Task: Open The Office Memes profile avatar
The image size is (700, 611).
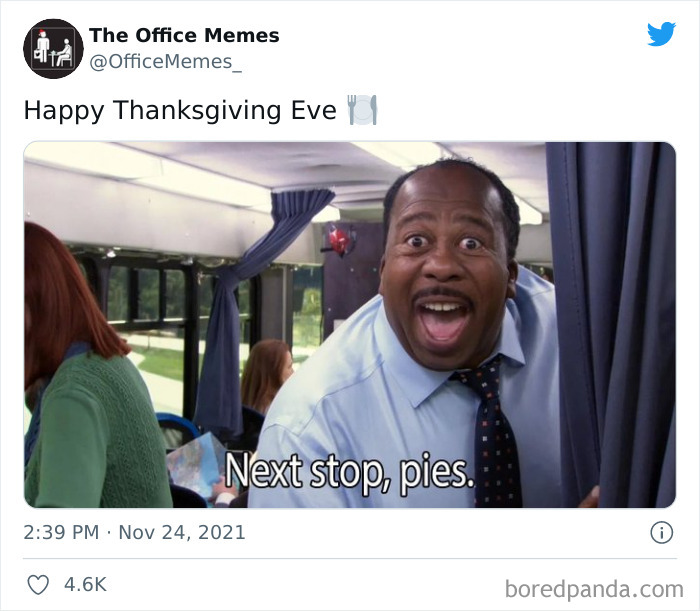Action: click(53, 49)
